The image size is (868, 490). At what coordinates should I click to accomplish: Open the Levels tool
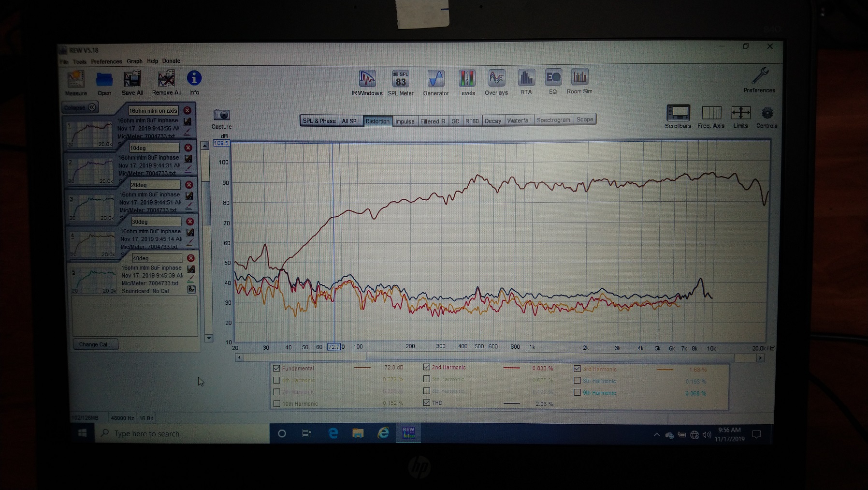point(467,78)
